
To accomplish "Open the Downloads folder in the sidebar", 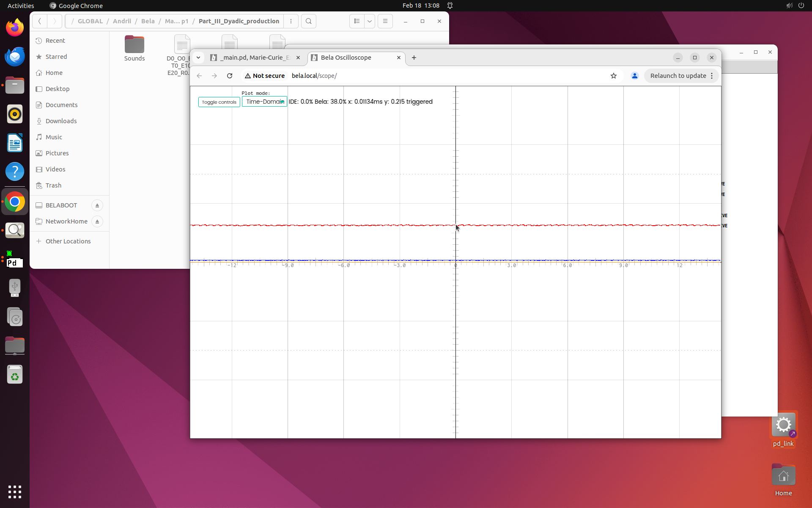I will click(x=61, y=121).
